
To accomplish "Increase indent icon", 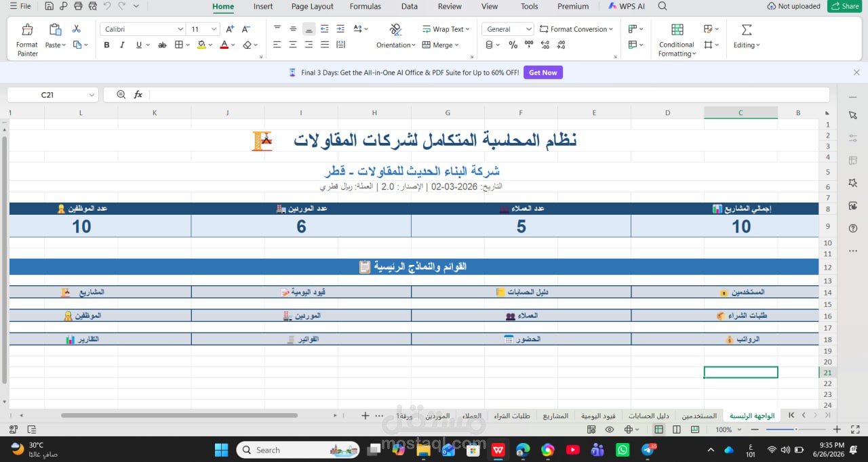I will tap(340, 29).
